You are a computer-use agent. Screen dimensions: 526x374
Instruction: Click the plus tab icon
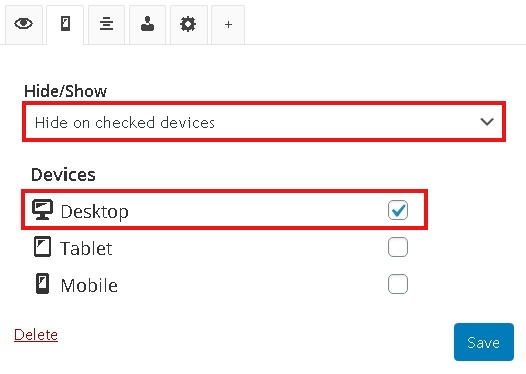click(228, 24)
